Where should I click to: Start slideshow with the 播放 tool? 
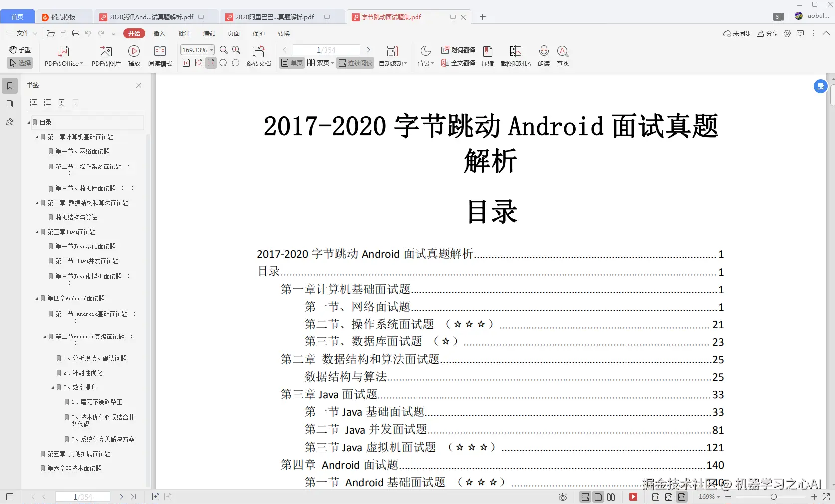tap(134, 56)
